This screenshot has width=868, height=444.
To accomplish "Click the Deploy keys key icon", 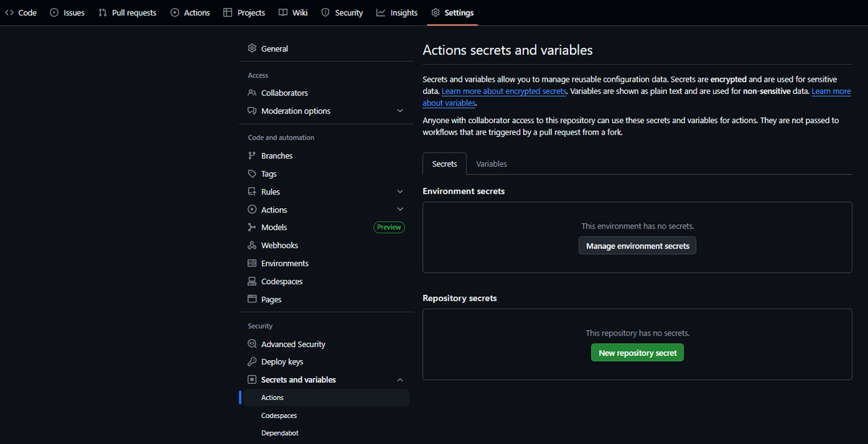I will [x=252, y=362].
